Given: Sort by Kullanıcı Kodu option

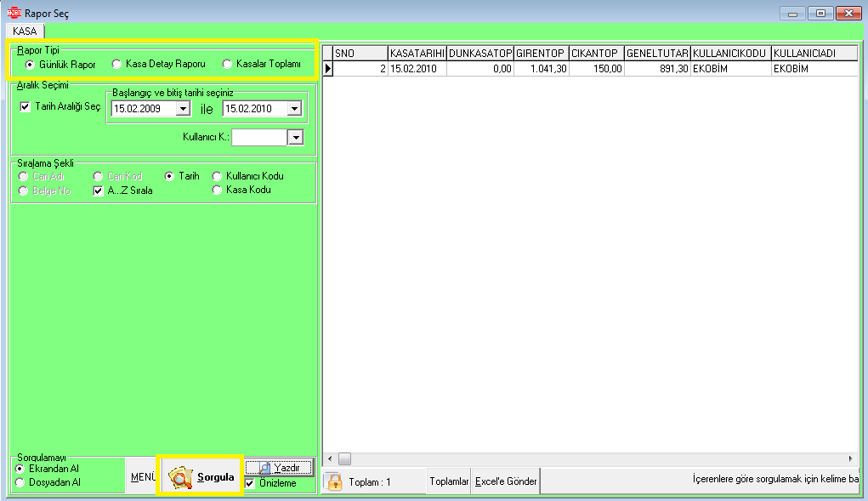Looking at the screenshot, I should tap(217, 176).
